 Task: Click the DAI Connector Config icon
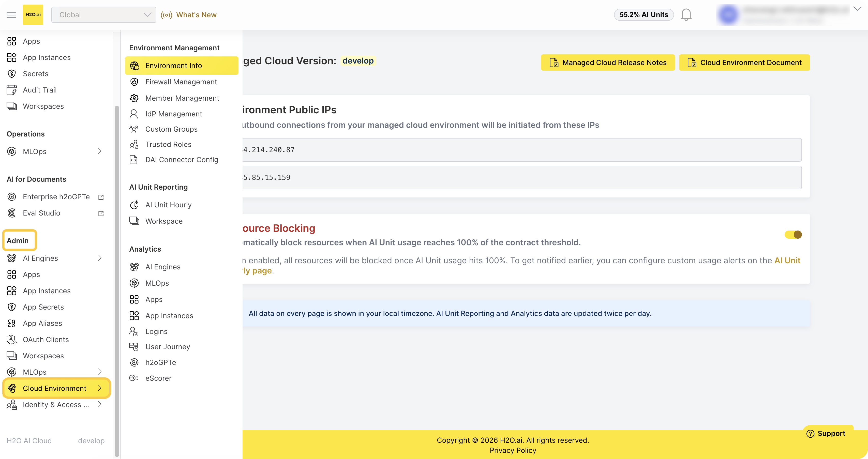[133, 160]
